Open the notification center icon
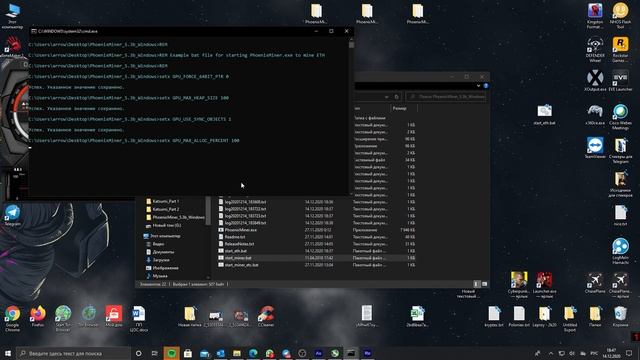The image size is (640, 360). (629, 353)
